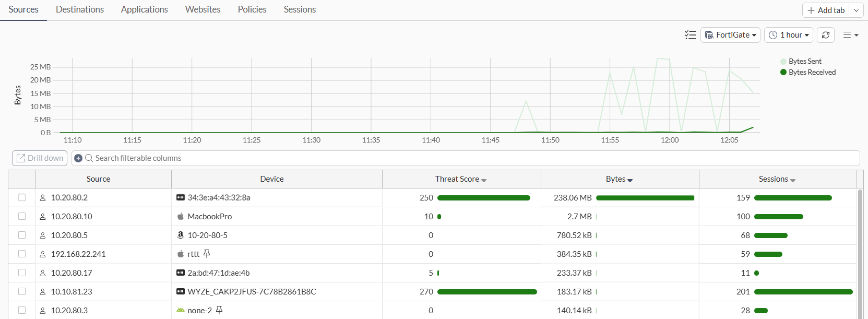Click the 201 sessions value
The width and height of the screenshot is (868, 319).
coord(743,292)
